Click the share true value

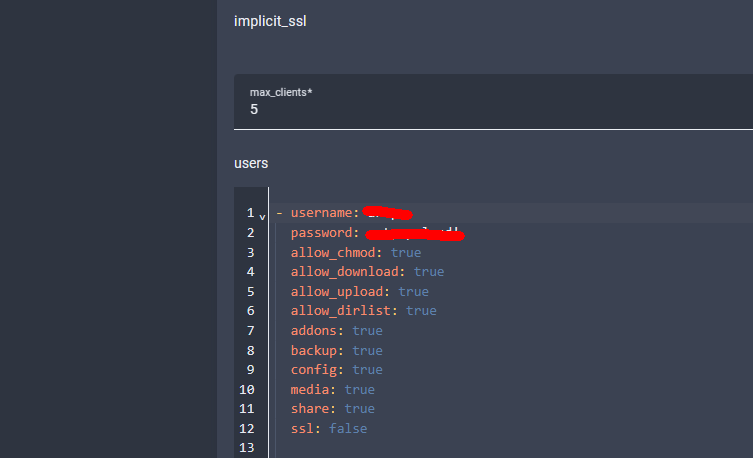click(x=359, y=409)
